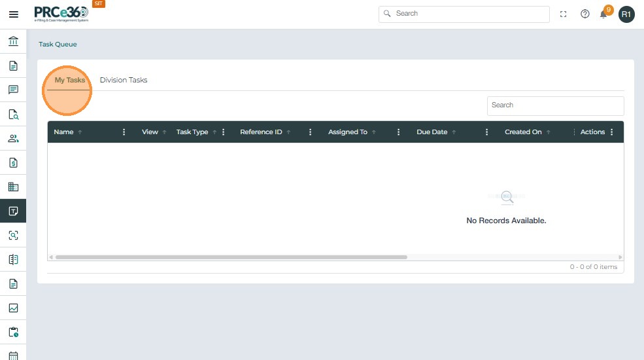644x360 pixels.
Task: Open Created On column options menu
Action: [x=574, y=132]
